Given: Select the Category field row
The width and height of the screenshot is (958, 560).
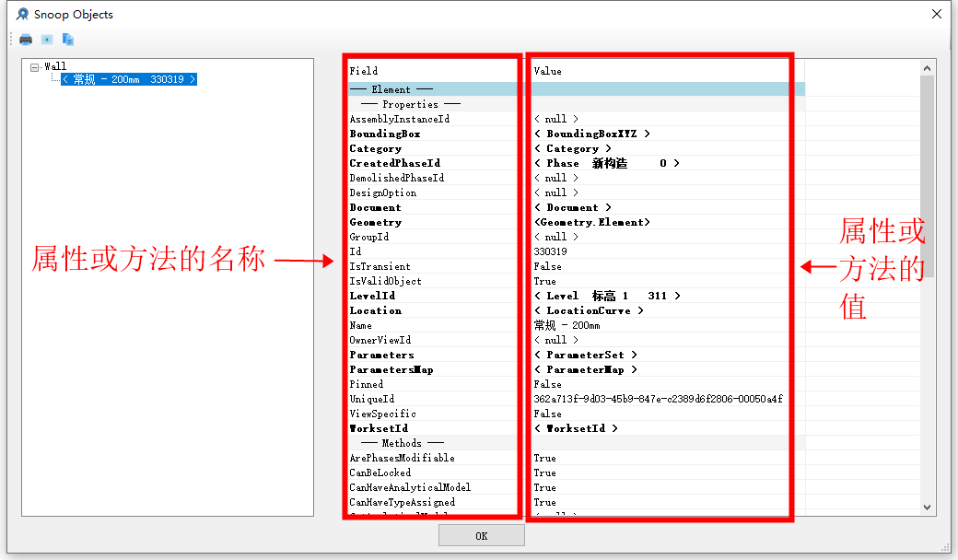Looking at the screenshot, I should [376, 148].
